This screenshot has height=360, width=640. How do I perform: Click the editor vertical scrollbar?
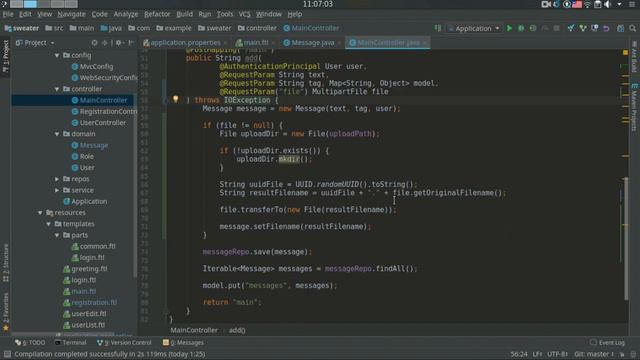626,238
